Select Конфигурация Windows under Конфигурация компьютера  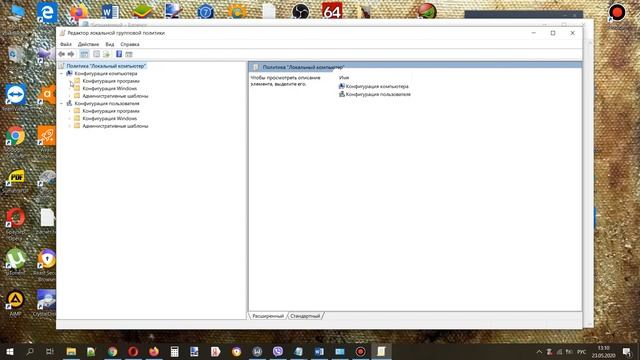(110, 88)
